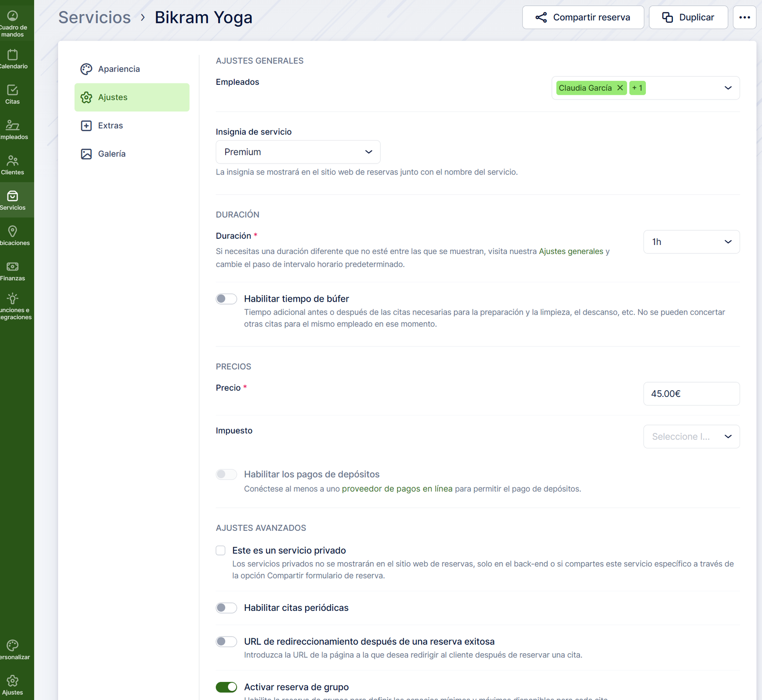Image resolution: width=762 pixels, height=700 pixels.
Task: Click the Compartir reserva button
Action: [x=583, y=18]
